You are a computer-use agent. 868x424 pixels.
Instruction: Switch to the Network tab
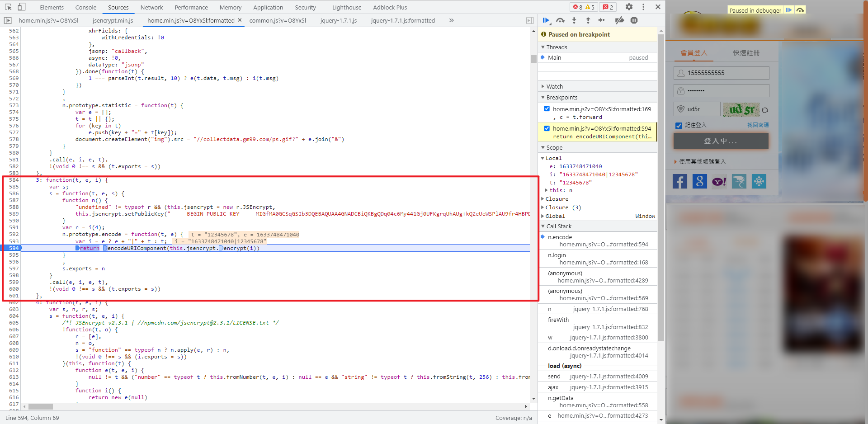(151, 7)
